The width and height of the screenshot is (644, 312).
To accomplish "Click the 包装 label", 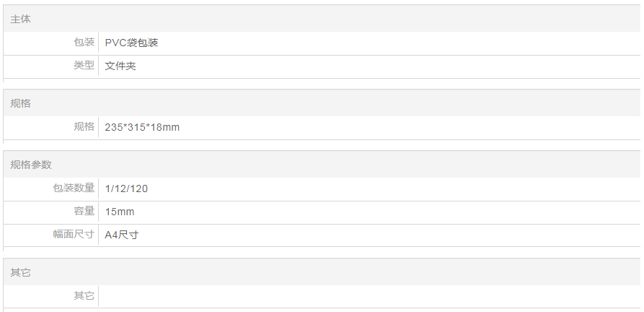I will point(84,43).
